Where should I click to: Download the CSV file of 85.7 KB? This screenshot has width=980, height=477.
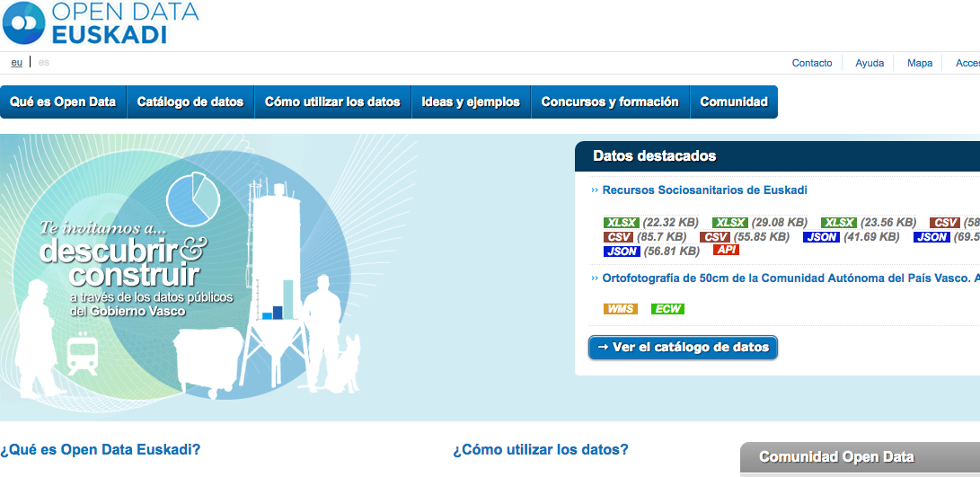tap(619, 237)
